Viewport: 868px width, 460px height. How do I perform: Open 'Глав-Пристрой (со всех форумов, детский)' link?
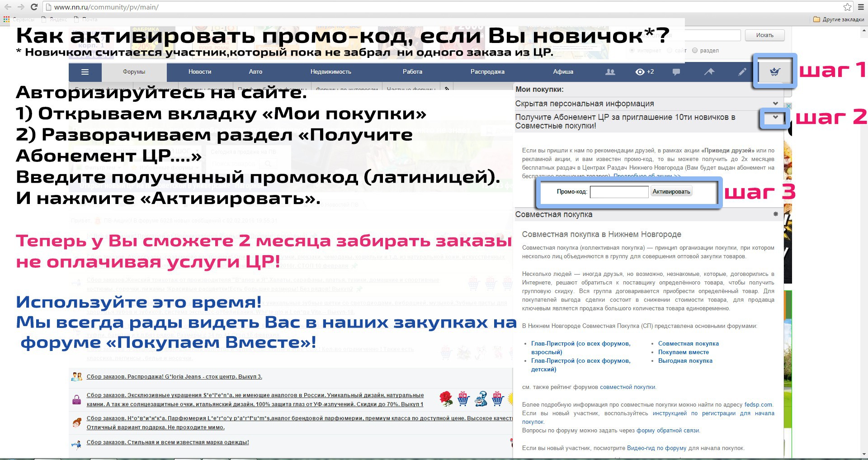pyautogui.click(x=581, y=365)
